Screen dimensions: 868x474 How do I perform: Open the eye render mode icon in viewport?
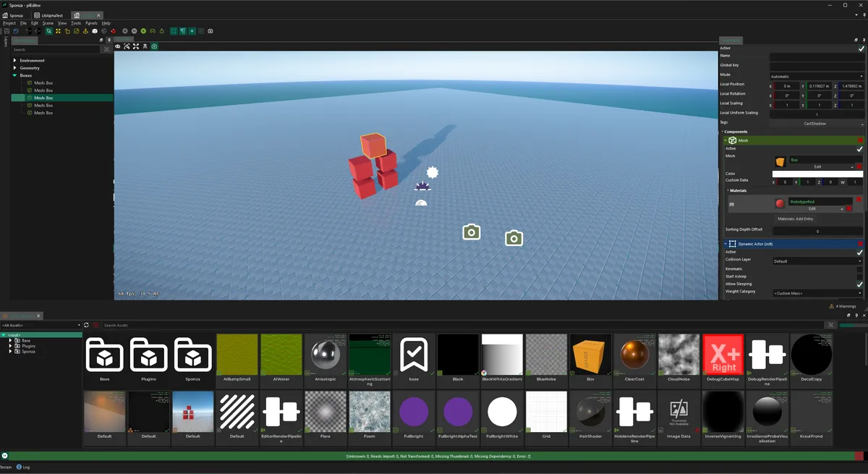click(118, 46)
